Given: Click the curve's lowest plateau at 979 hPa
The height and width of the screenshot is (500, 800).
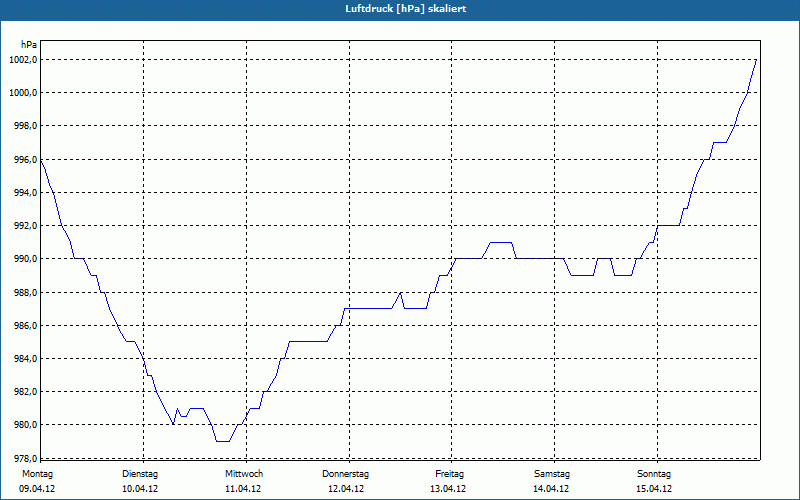Looking at the screenshot, I should 223,441.
